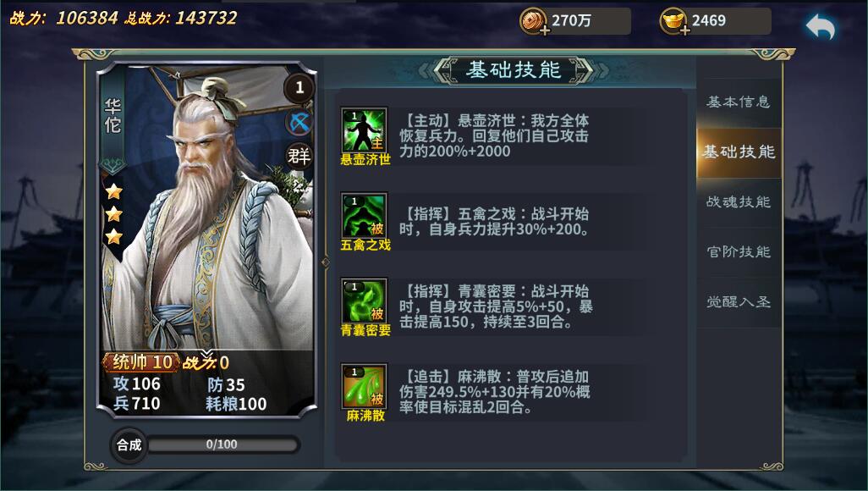Switch to the 觉醒入圣 tab
This screenshot has width=868, height=491.
point(739,301)
